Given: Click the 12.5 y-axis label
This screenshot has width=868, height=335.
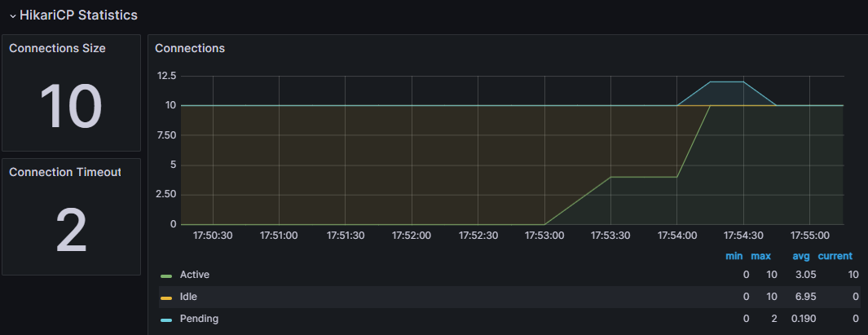Looking at the screenshot, I should [x=166, y=75].
